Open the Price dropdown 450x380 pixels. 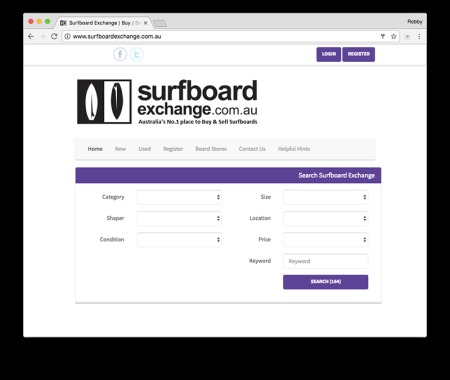click(x=326, y=240)
